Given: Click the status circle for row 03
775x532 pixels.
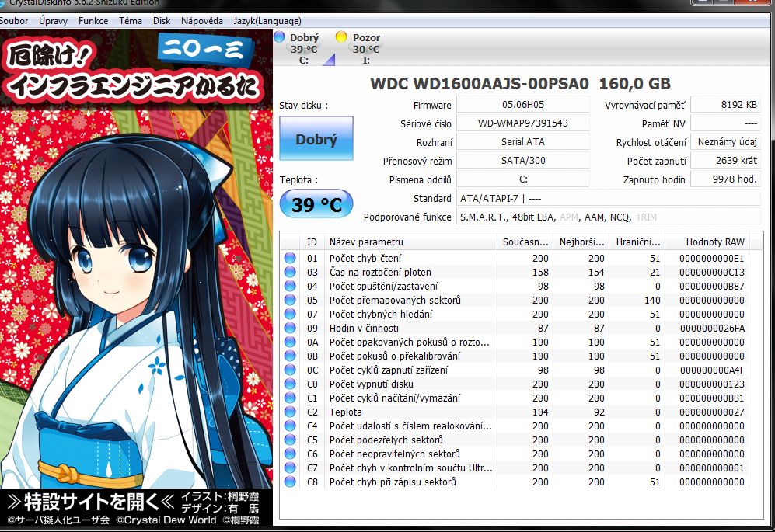Looking at the screenshot, I should coord(290,272).
